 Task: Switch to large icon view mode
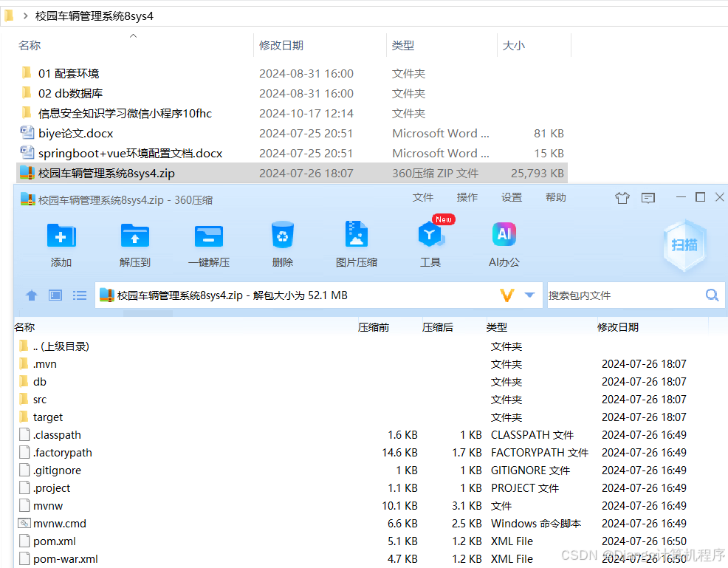(55, 295)
